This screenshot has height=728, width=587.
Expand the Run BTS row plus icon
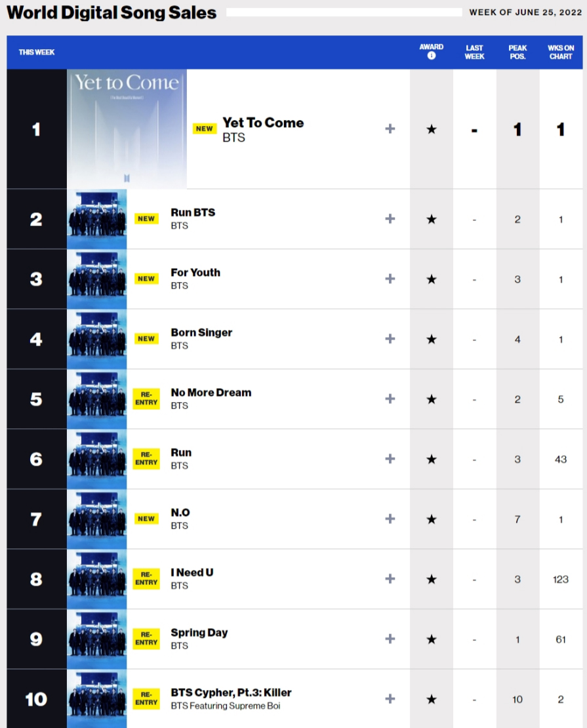tap(390, 218)
